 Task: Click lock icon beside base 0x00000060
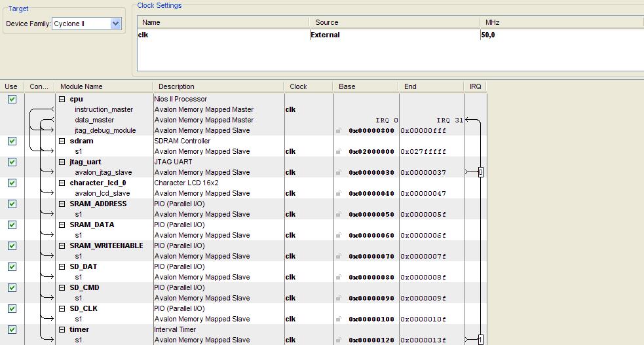coord(339,235)
